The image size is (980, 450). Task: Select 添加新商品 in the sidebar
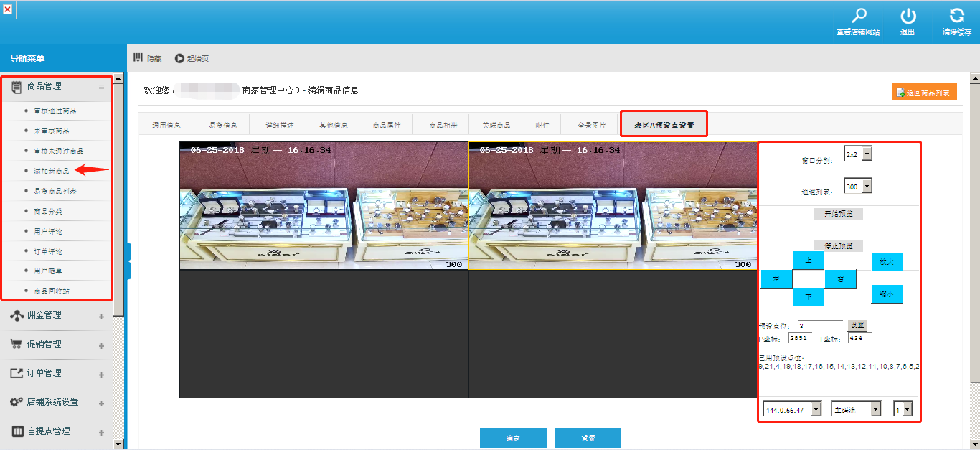pyautogui.click(x=52, y=172)
